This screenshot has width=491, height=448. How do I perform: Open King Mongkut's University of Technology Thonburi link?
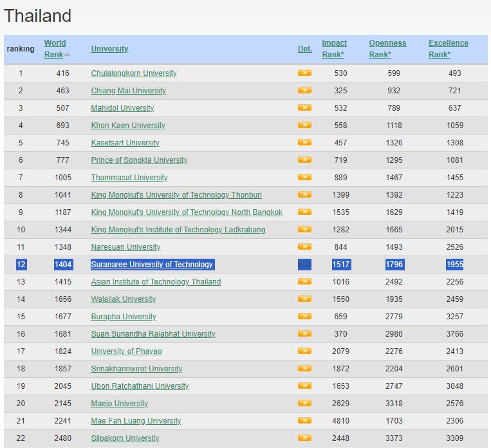176,195
